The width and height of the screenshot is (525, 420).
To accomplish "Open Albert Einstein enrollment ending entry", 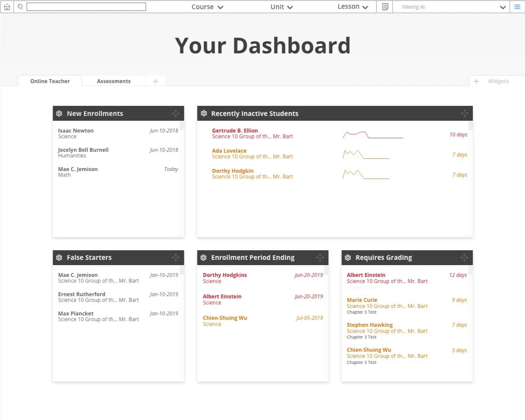I will [x=262, y=299].
